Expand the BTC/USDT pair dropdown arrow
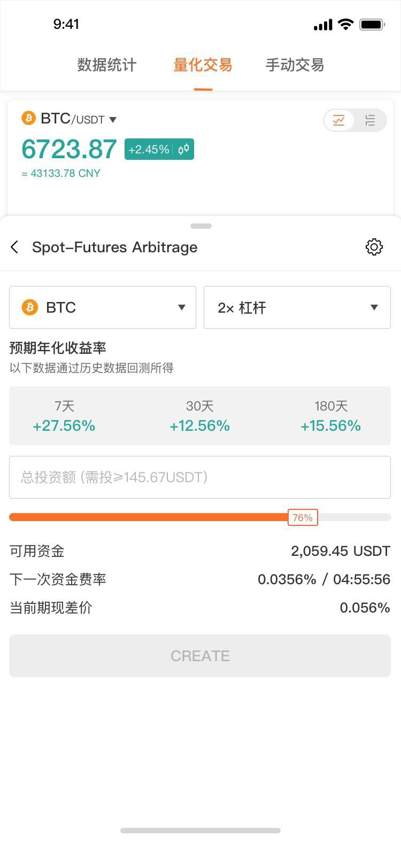Image resolution: width=401 pixels, height=868 pixels. 113,120
